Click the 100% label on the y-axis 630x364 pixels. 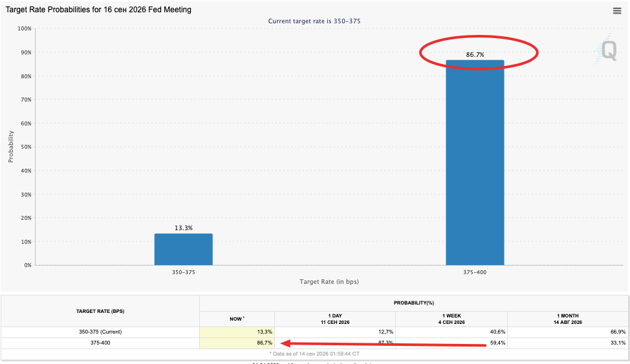coord(25,28)
